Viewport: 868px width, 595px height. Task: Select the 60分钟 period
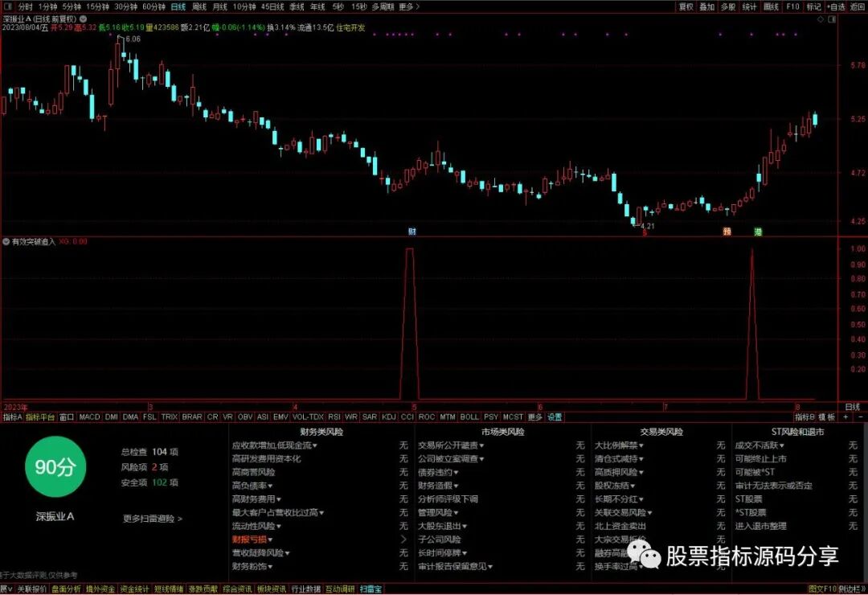pyautogui.click(x=154, y=6)
